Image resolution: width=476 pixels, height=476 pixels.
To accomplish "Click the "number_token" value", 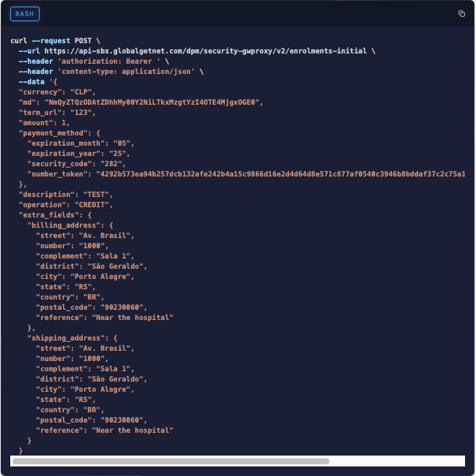I will coord(280,174).
